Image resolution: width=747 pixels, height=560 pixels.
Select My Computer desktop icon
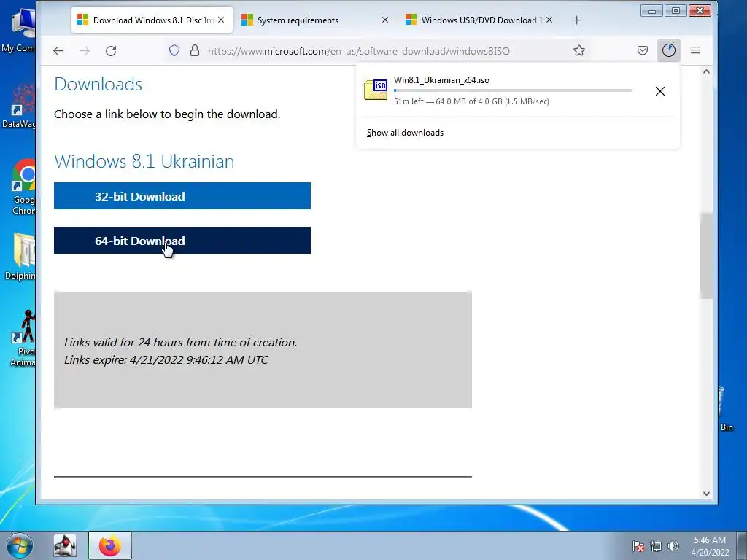point(19,30)
